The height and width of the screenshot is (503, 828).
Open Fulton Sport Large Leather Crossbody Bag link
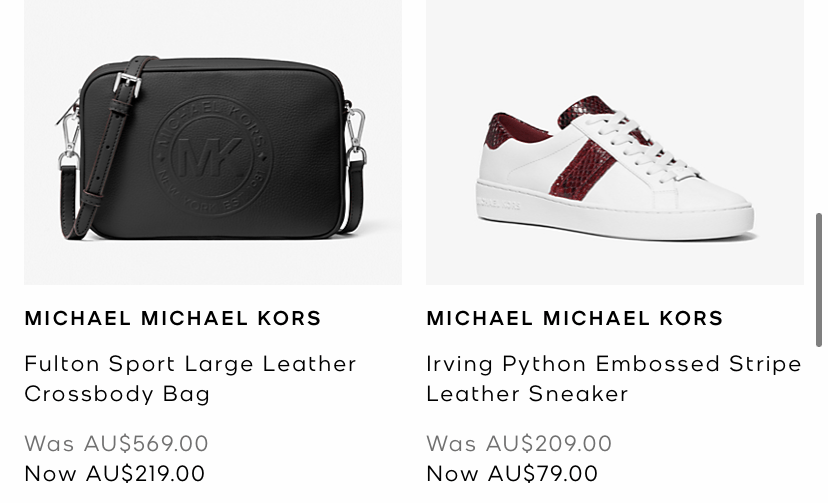(x=191, y=379)
